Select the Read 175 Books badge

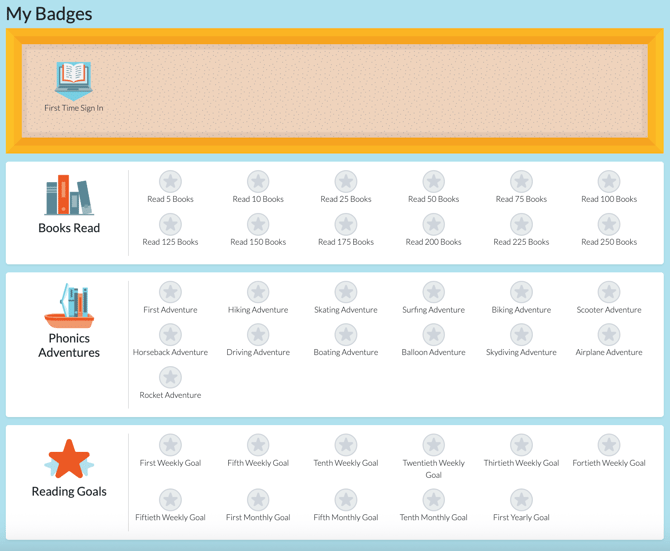click(x=346, y=225)
